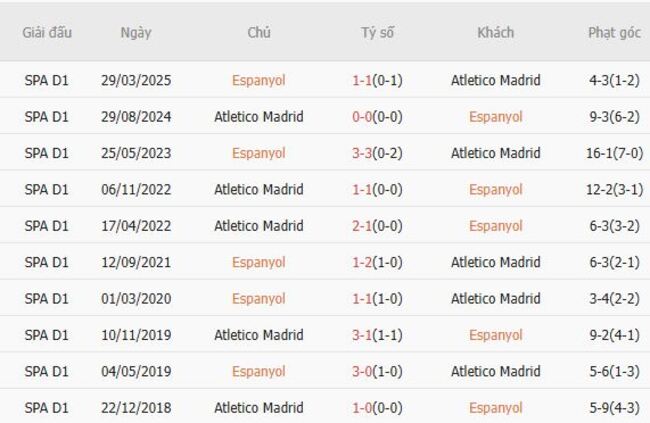This screenshot has width=650, height=423.
Task: Click the Phạt góc column header
Action: click(x=614, y=32)
